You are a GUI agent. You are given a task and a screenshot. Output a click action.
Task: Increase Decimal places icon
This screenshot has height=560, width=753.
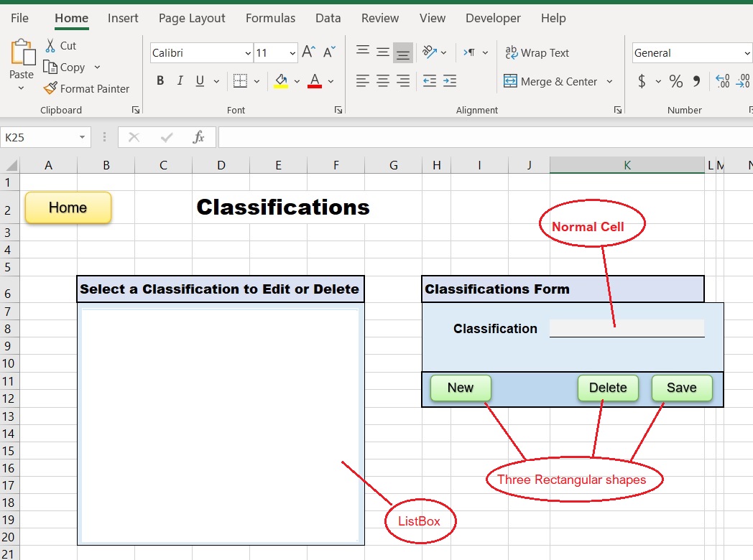[723, 80]
